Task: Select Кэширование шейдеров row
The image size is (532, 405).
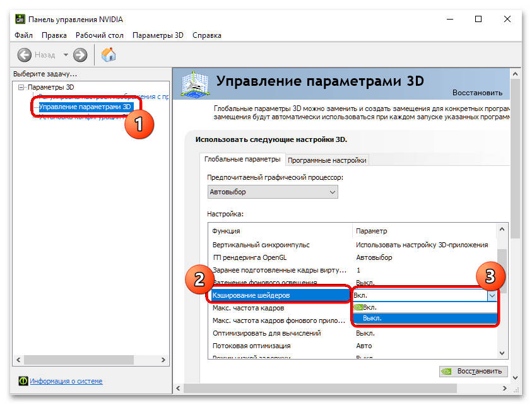Action: [280, 295]
